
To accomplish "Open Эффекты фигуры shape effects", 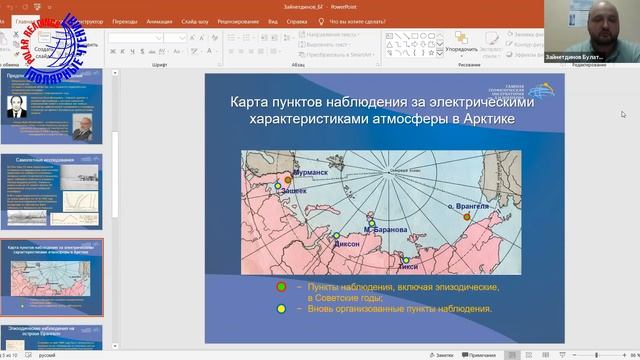I will pos(526,54).
